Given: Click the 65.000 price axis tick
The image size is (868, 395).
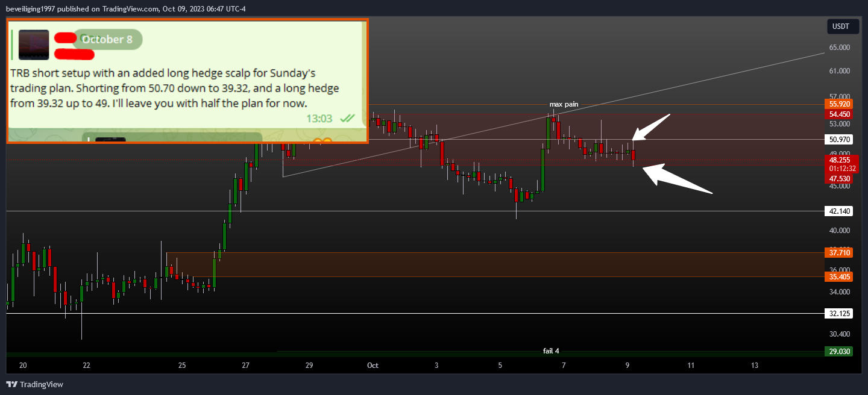Looking at the screenshot, I should coord(840,47).
